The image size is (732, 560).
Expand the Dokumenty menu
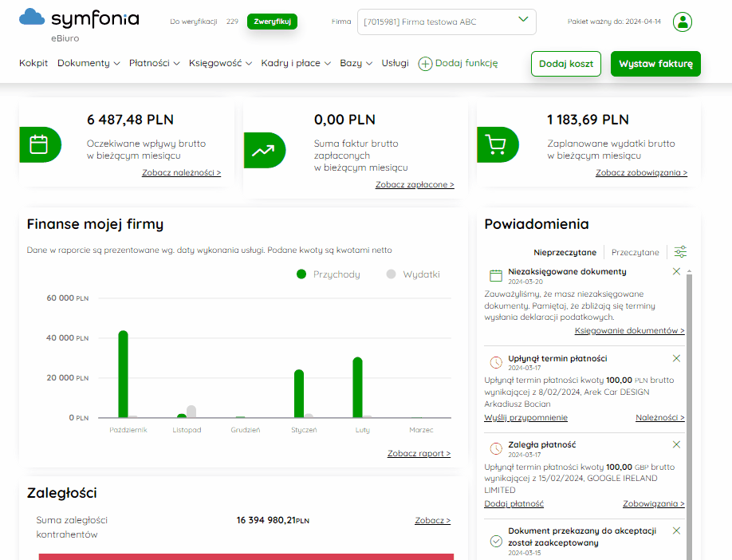click(89, 63)
